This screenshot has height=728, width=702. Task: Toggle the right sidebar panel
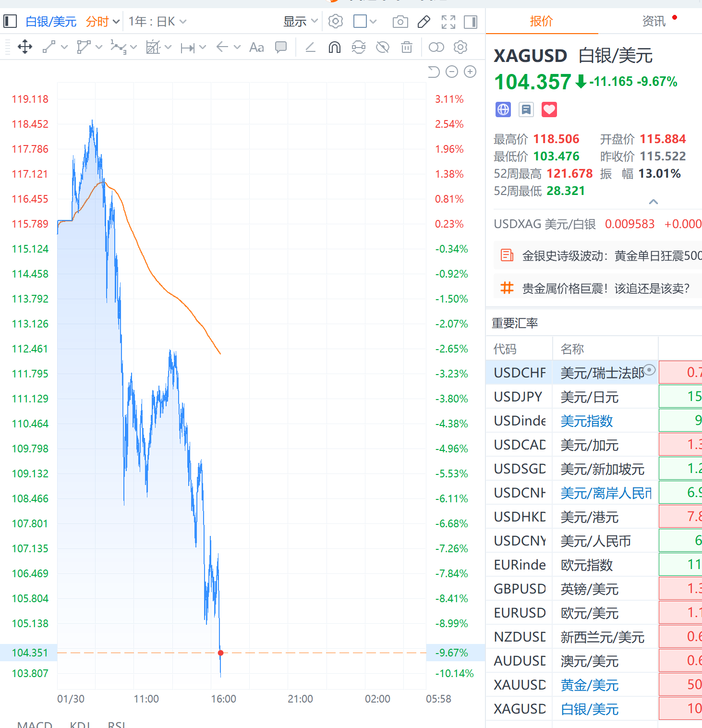click(x=471, y=22)
